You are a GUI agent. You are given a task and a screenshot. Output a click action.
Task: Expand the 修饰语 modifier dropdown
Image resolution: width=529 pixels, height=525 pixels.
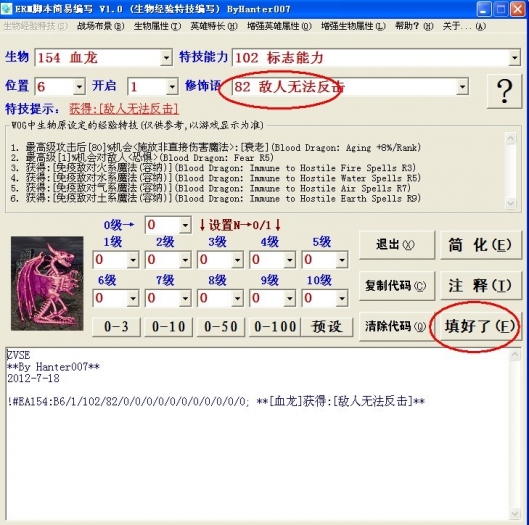point(462,87)
